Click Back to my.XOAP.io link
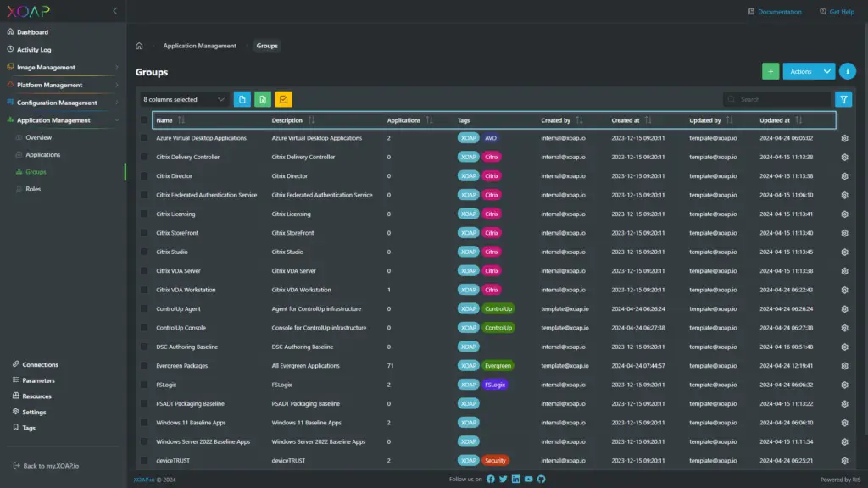This screenshot has height=488, width=868. 46,466
